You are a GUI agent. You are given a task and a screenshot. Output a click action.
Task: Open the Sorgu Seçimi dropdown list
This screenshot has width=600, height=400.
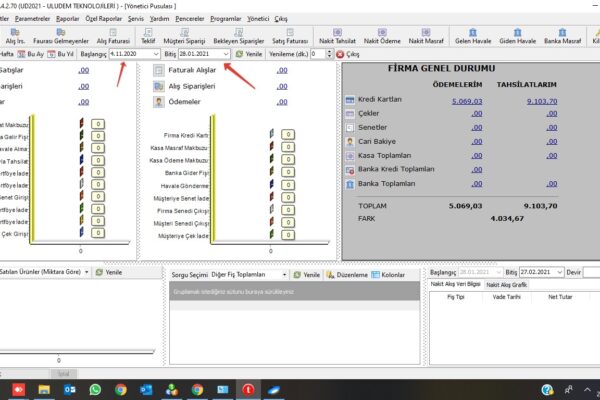[x=288, y=274]
